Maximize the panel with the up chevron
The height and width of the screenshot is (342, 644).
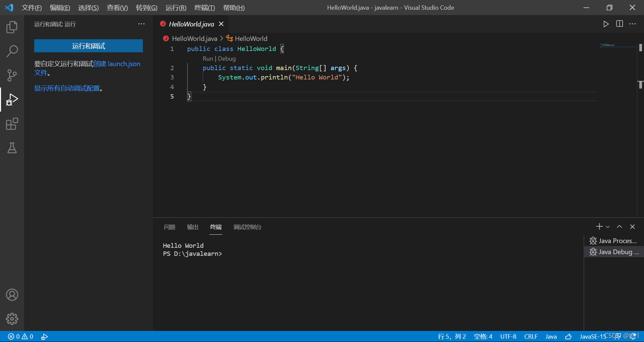tap(620, 227)
